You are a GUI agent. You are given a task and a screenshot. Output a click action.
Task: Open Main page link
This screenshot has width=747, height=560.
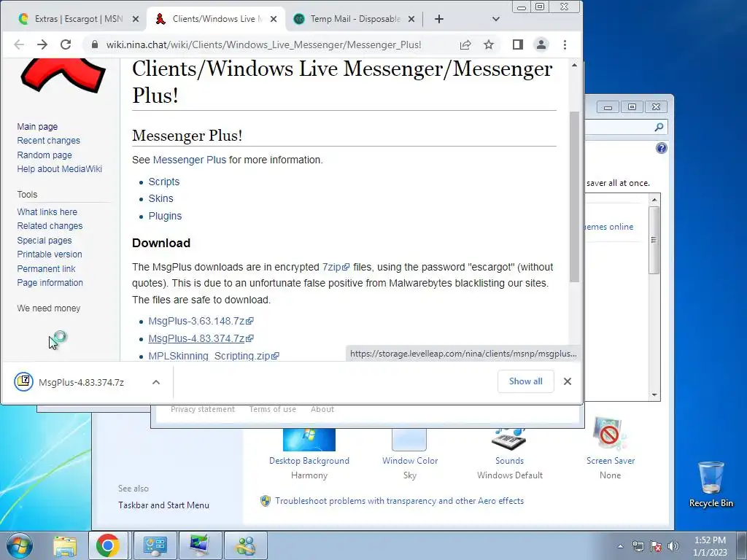[37, 127]
